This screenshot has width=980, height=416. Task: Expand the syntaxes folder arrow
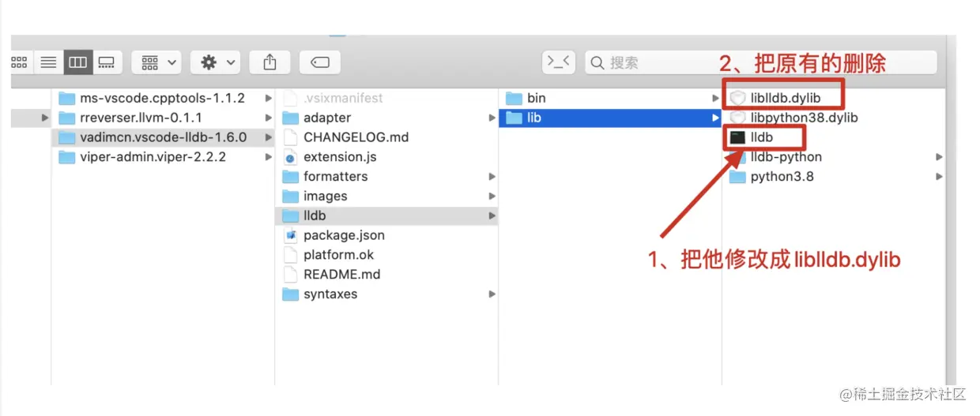tap(492, 294)
